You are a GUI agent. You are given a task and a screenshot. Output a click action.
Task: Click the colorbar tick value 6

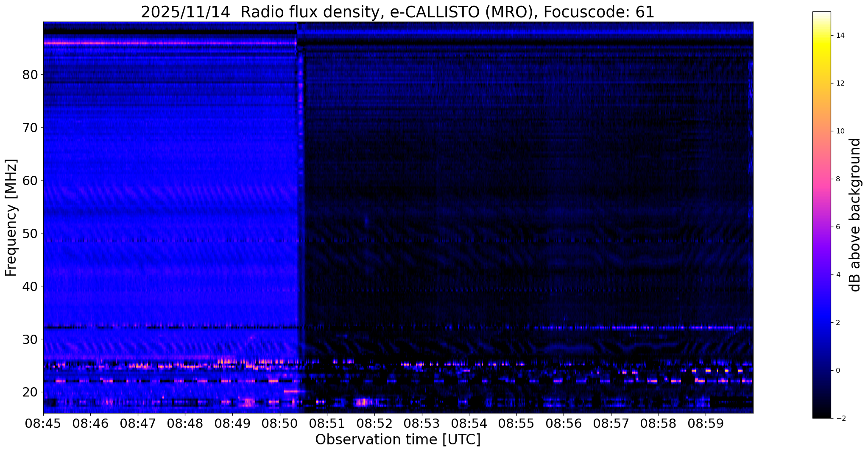[838, 227]
